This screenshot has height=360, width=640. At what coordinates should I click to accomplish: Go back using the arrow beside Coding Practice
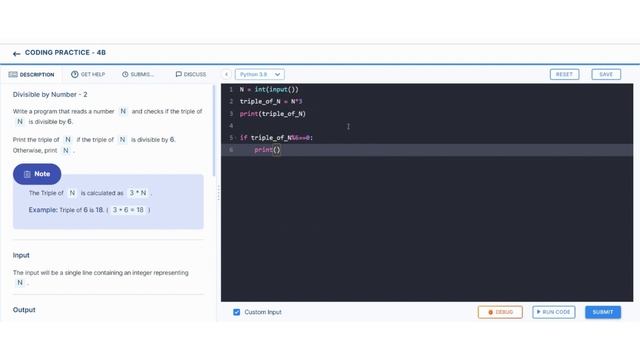click(x=16, y=53)
